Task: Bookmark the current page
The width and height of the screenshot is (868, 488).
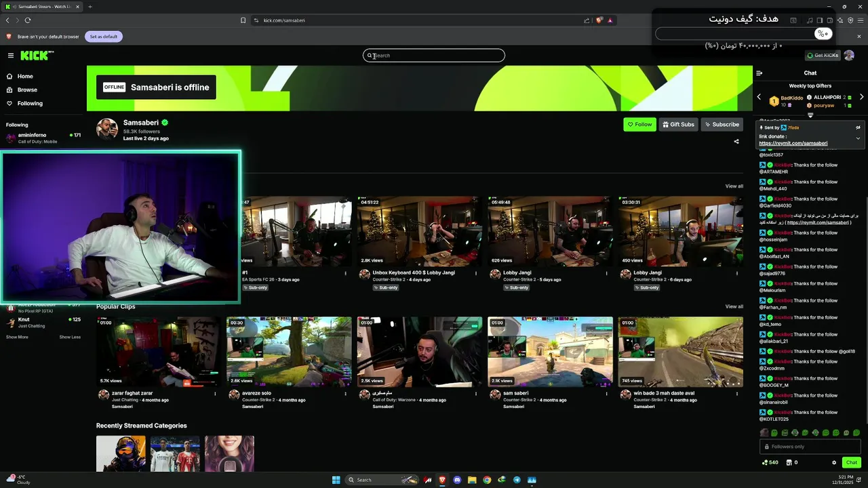Action: 243,20
